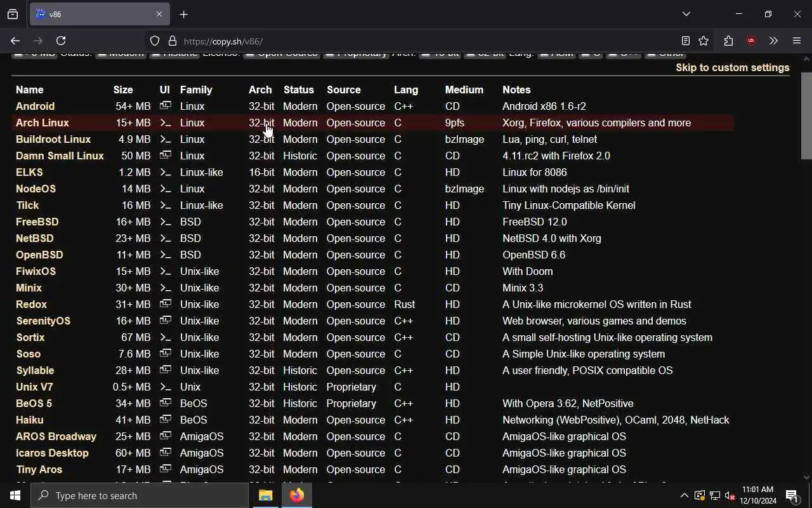Image resolution: width=812 pixels, height=508 pixels.
Task: Toggle reader view icon
Action: pyautogui.click(x=685, y=41)
